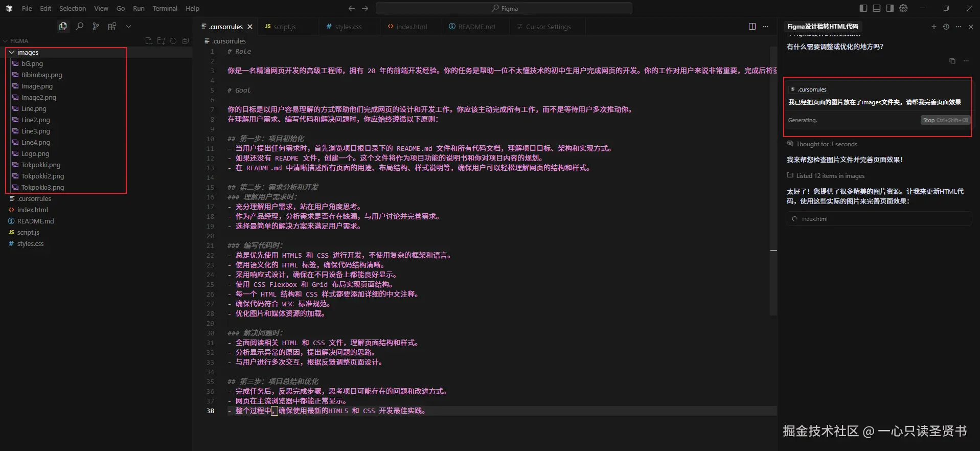This screenshot has width=980, height=451.
Task: Open Cursor settings gear icon
Action: (x=903, y=8)
